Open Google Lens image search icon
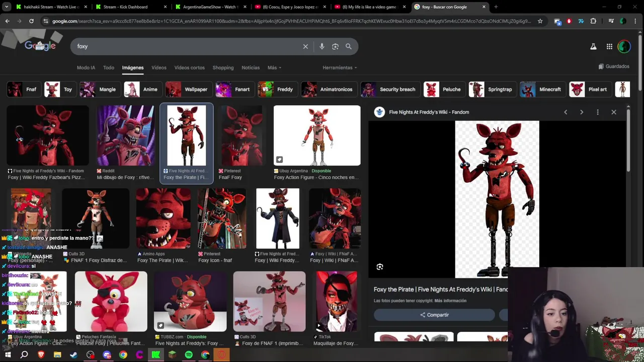The height and width of the screenshot is (362, 644). coord(335,46)
